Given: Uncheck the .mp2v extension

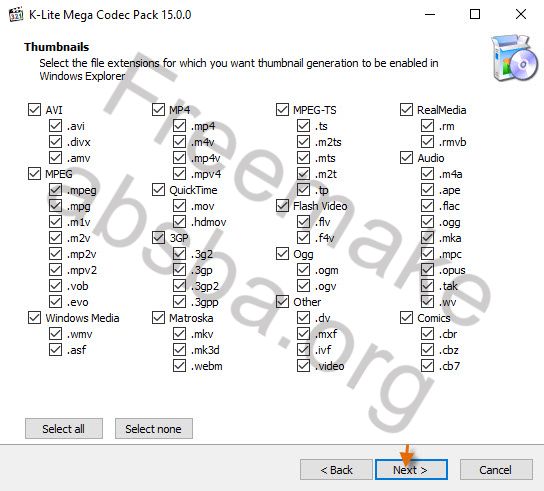Looking at the screenshot, I should (56, 254).
